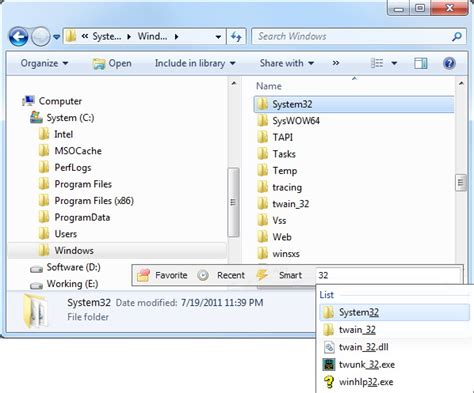Open the recent pages dropdown arrow
Viewport: 474px width, 393px height.
point(57,37)
